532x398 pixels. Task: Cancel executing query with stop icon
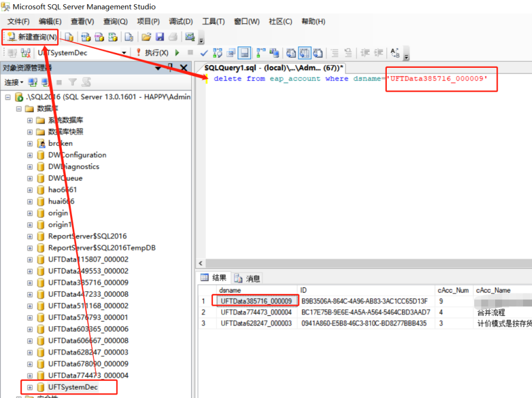click(x=190, y=52)
